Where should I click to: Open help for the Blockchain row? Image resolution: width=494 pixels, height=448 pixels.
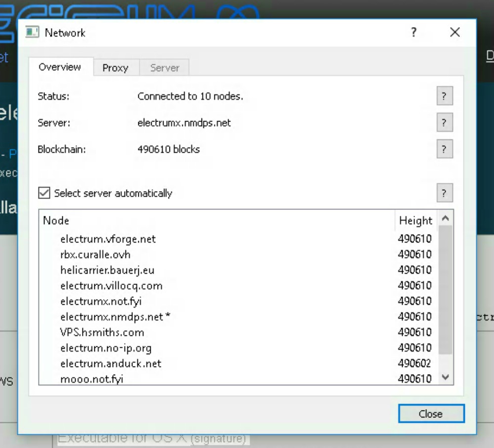click(x=445, y=149)
